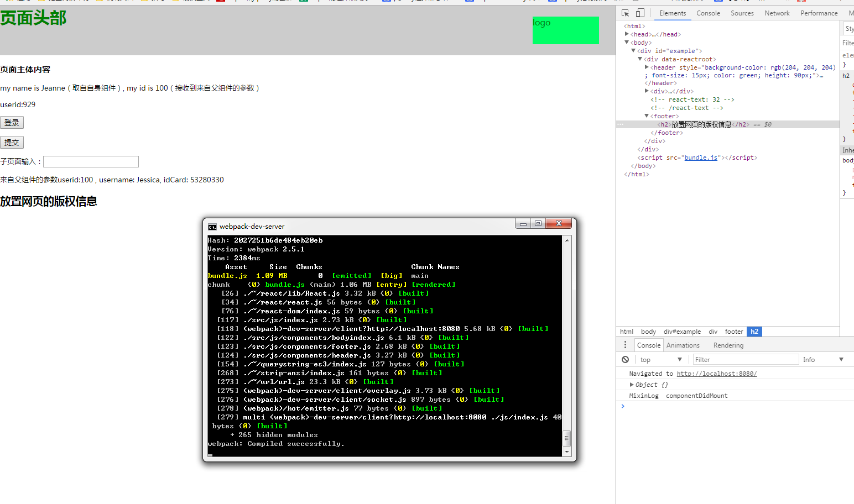Click the ./src/js/components/footer.js module line
The width and height of the screenshot is (854, 504).
tap(339, 347)
